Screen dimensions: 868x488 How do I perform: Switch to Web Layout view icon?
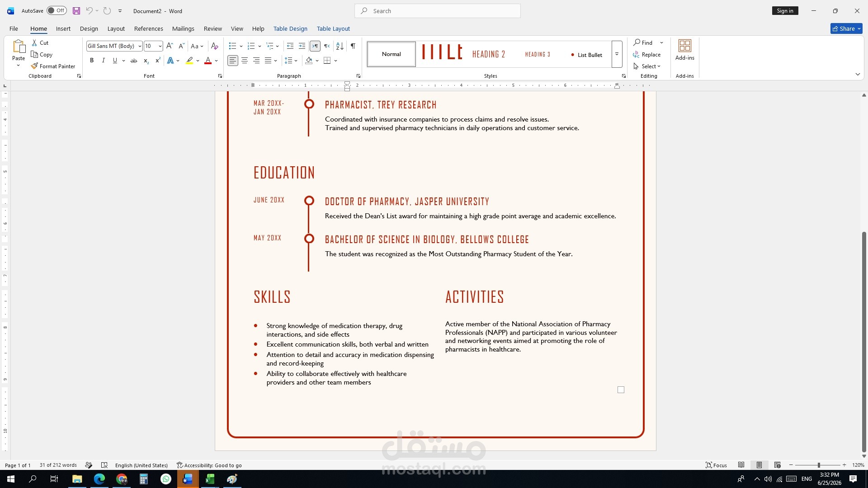point(778,465)
